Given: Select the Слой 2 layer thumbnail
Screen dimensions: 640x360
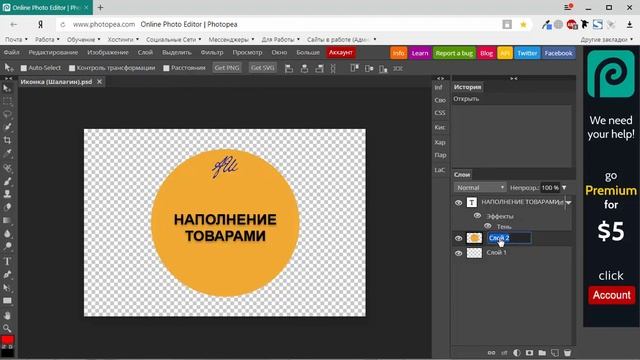Looking at the screenshot, I should (x=474, y=238).
